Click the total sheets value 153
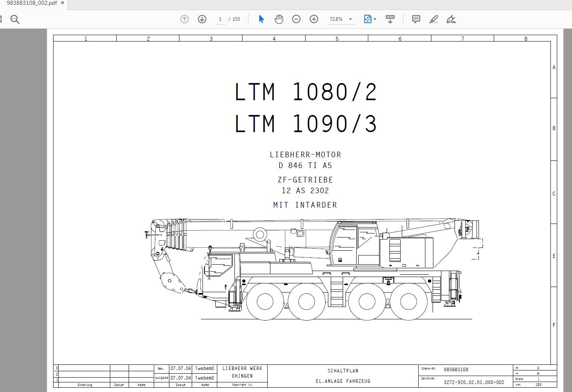The width and height of the screenshot is (572, 392). click(x=538, y=385)
